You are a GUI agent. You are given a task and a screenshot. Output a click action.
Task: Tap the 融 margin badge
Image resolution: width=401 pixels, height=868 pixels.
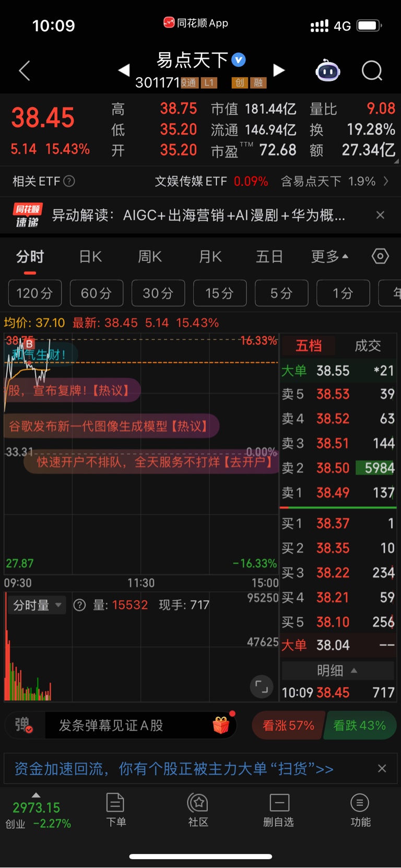click(x=258, y=82)
